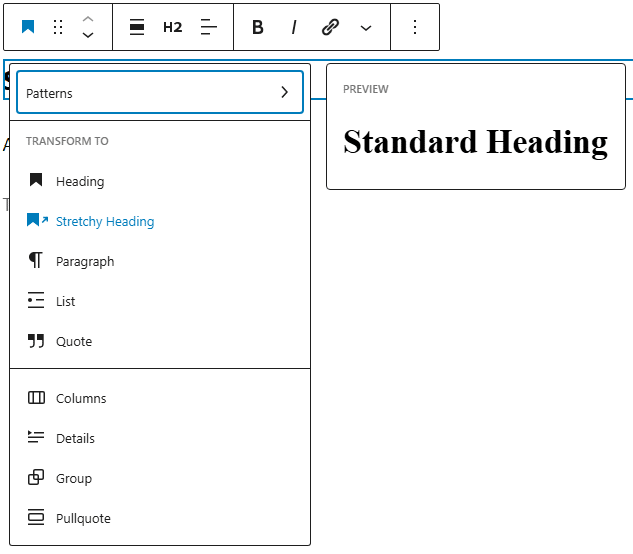
Task: Transform block to Paragraph
Action: click(x=160, y=261)
